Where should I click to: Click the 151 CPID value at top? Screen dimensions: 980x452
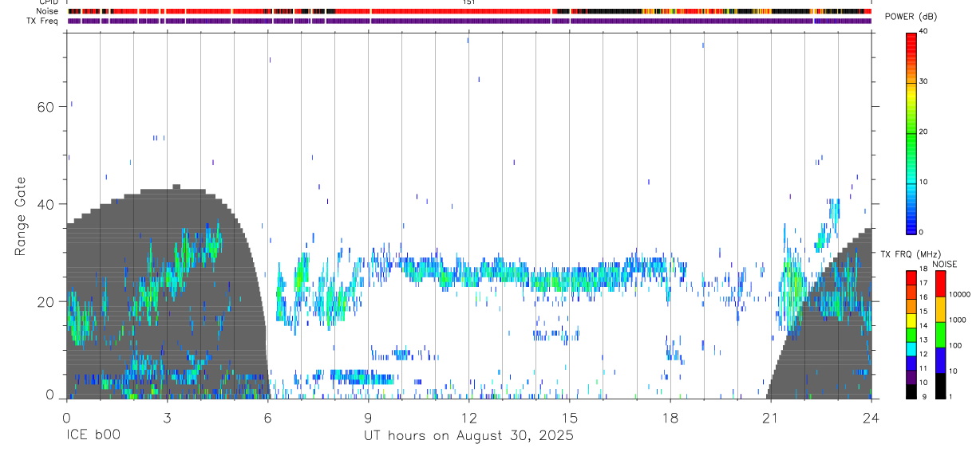pyautogui.click(x=468, y=2)
